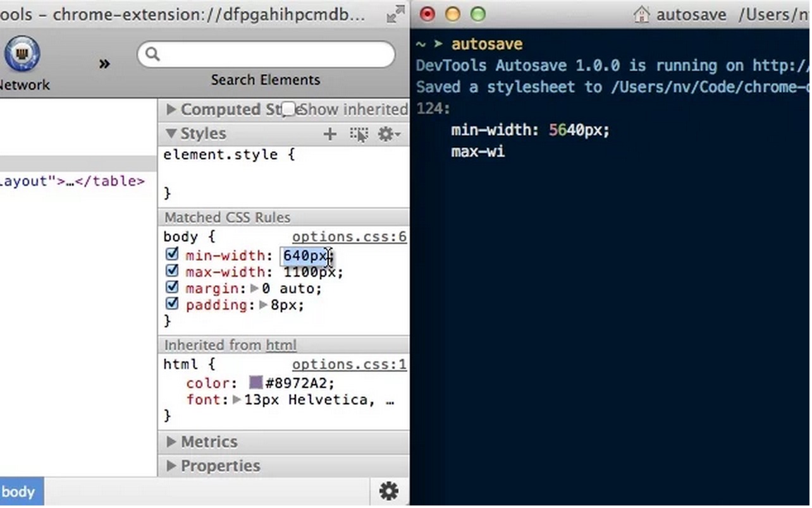The width and height of the screenshot is (812, 508).
Task: Click the fullscreen arrows icon in title bar
Action: point(395,15)
